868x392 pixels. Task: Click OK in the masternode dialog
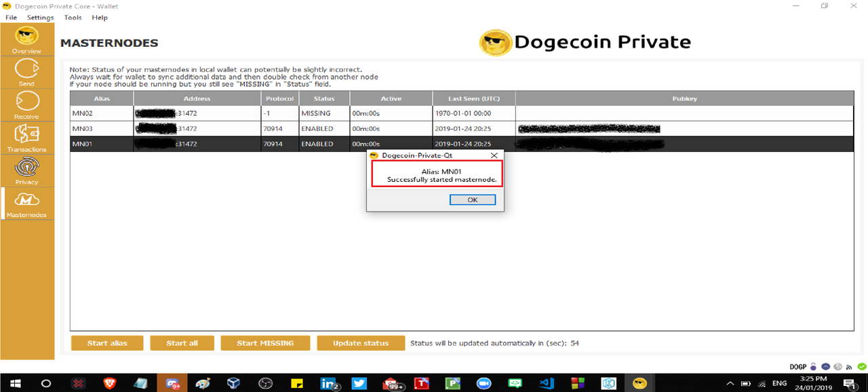point(473,199)
